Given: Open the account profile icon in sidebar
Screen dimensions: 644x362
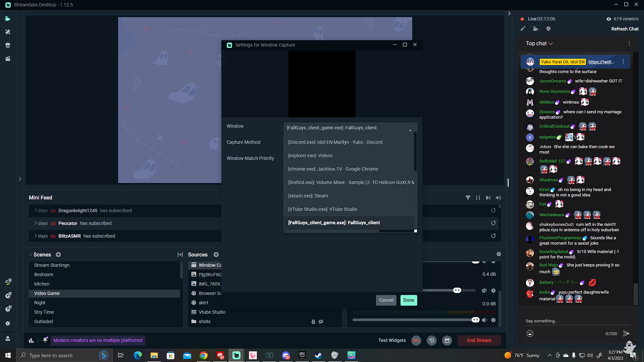Looking at the screenshot, I should point(8,339).
